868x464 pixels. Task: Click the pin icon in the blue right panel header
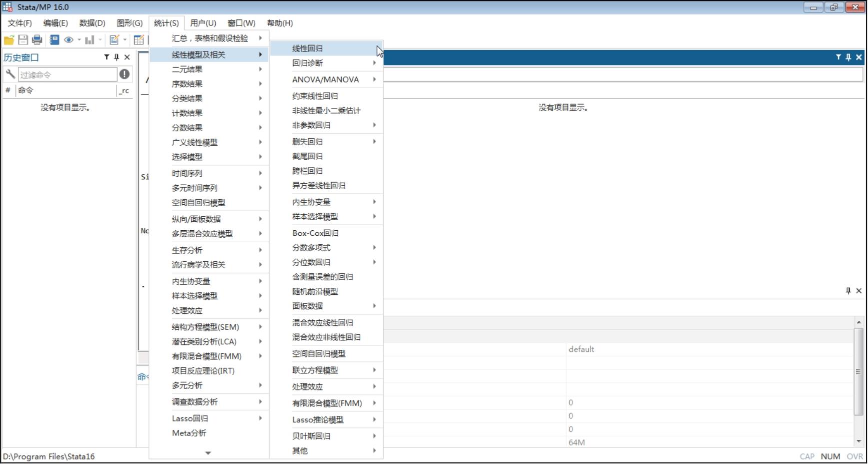pos(848,57)
